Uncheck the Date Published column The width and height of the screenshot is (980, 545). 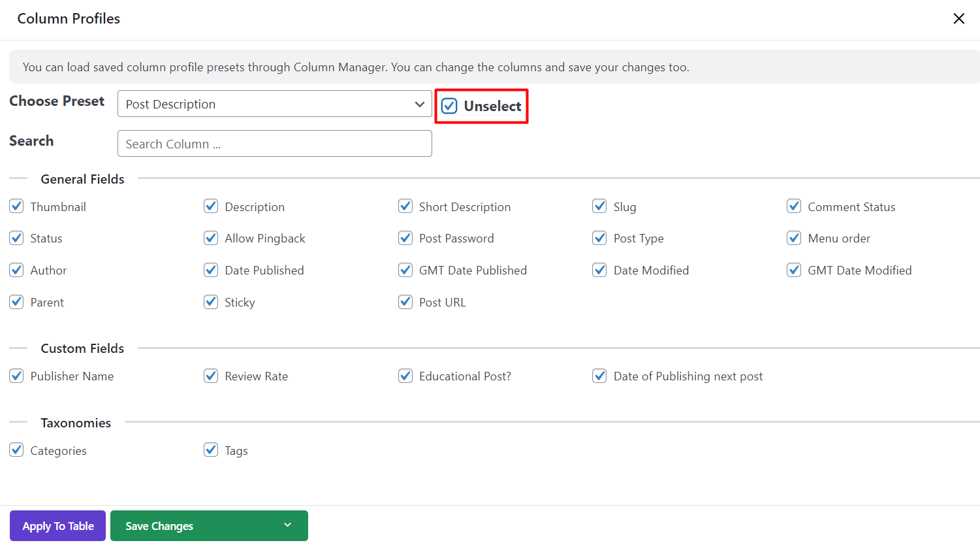pyautogui.click(x=211, y=270)
